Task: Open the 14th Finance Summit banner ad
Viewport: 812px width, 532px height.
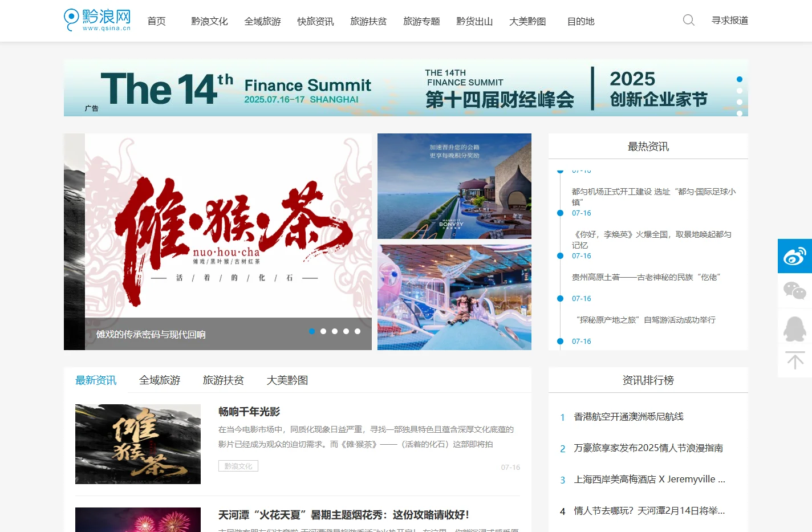Action: (406, 88)
